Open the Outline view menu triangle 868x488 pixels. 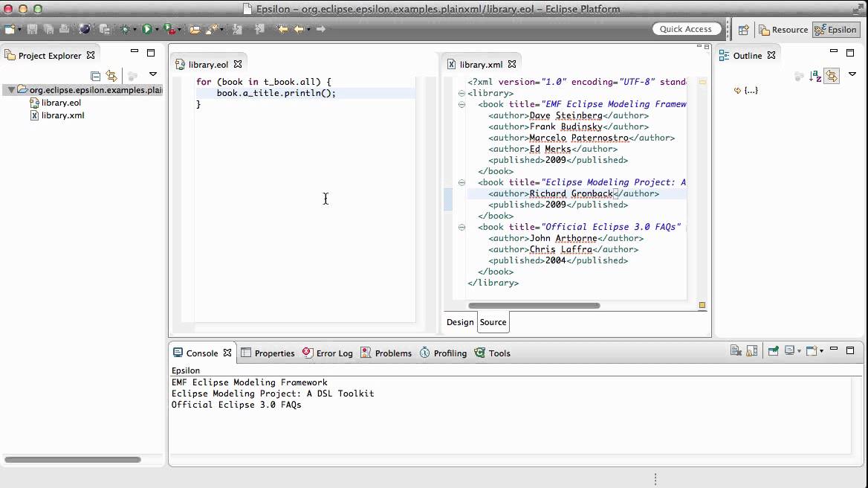pyautogui.click(x=852, y=74)
